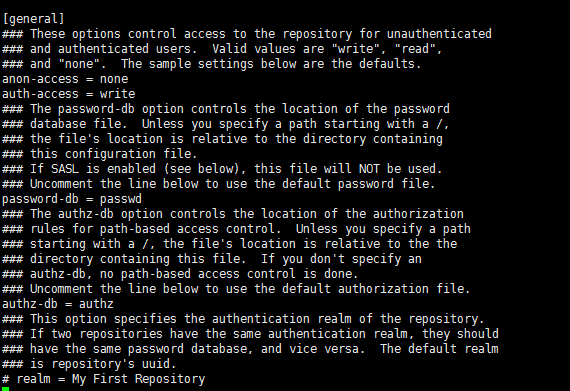The width and height of the screenshot is (570, 391).
Task: Click 'The password-db option controls' comment line
Action: [226, 109]
